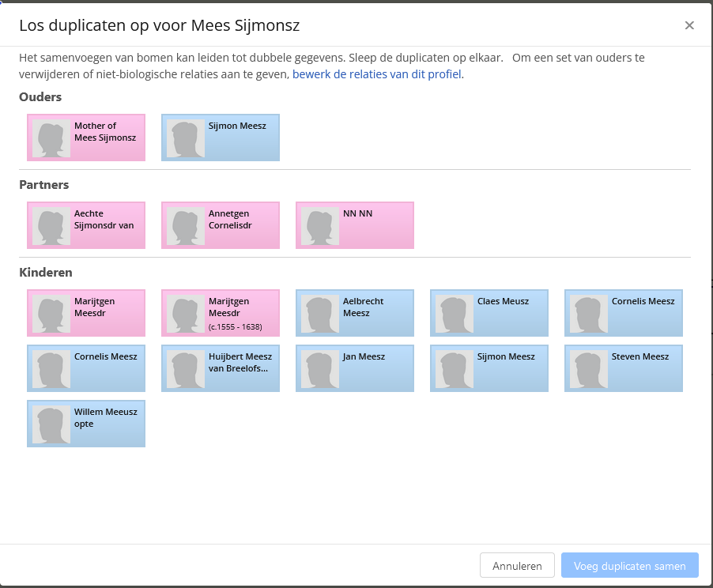Select Sijmon Meesz card under Kinderen
The image size is (713, 588).
(489, 368)
